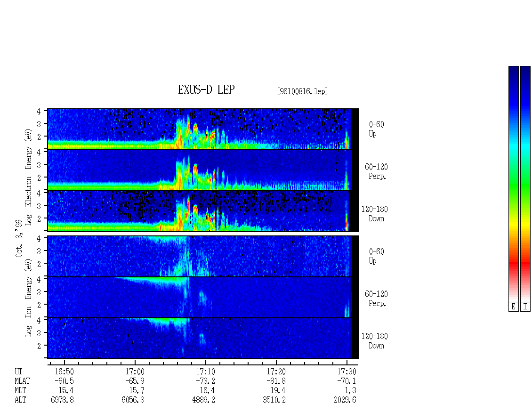Click the electron "60-120 Perp." pitch angle label
This screenshot has height=412, width=532.
pyautogui.click(x=376, y=171)
